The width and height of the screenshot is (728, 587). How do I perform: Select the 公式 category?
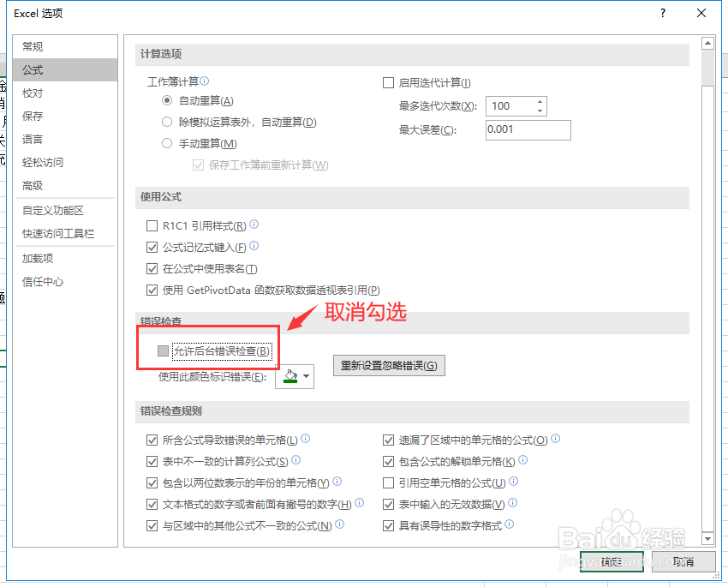(65, 69)
